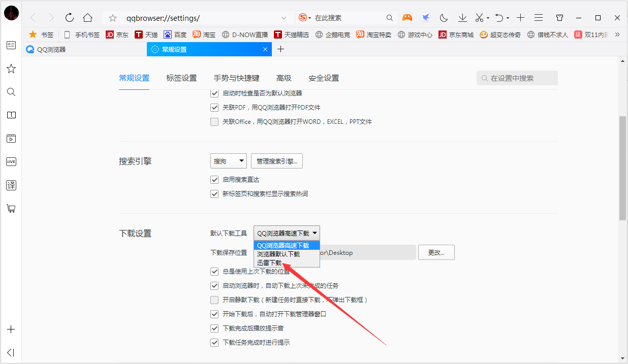Open the LIVE icon in the left sidebar

pos(11,161)
